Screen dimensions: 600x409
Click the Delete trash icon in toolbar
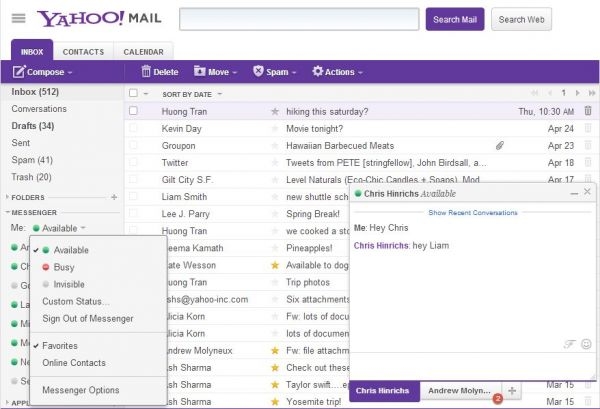coord(146,71)
